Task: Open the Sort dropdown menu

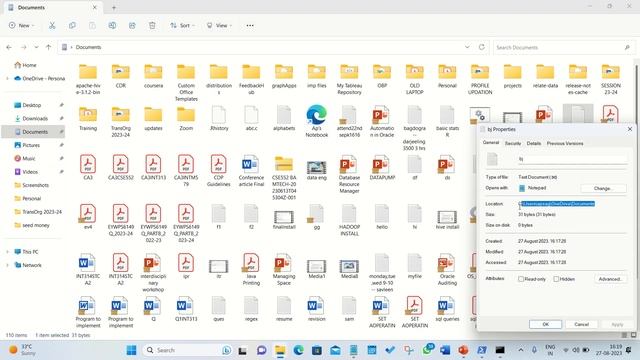Action: click(182, 25)
